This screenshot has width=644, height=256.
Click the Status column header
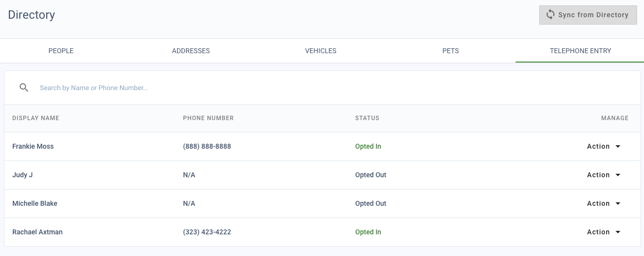coord(367,118)
